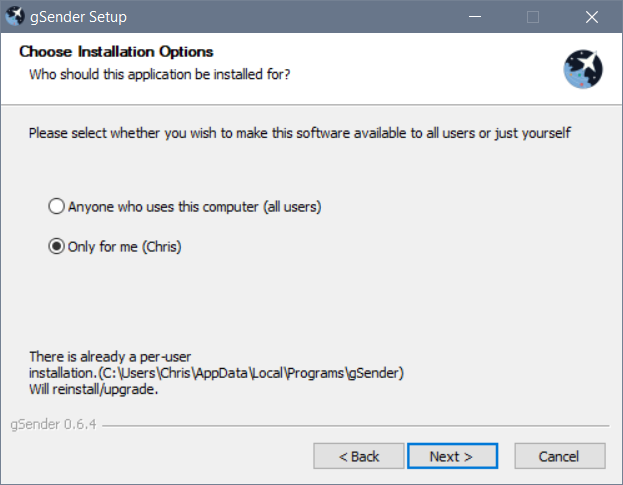
Task: Click the "Choose Installation Options" heading
Action: point(116,52)
